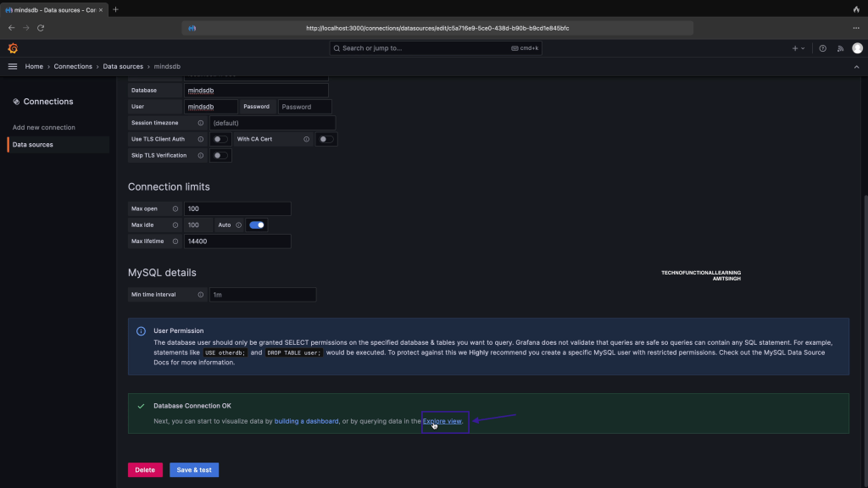Click info icon beside Min time interval
The image size is (868, 488).
(201, 295)
